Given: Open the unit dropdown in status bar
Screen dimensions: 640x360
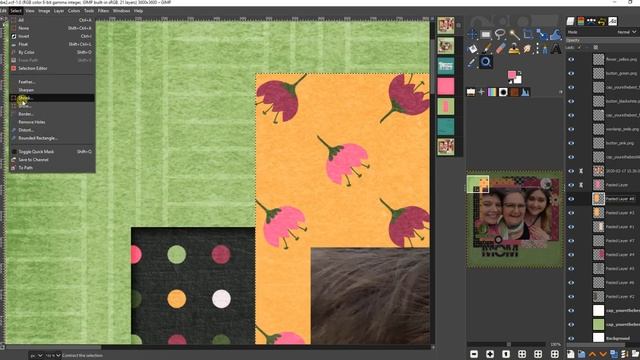Looking at the screenshot, I should pyautogui.click(x=35, y=356).
